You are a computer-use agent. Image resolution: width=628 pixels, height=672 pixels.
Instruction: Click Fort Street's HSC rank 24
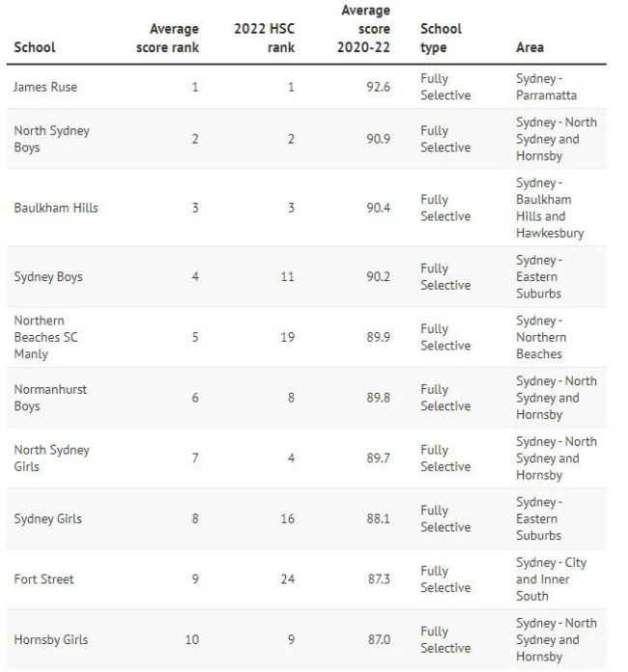287,579
